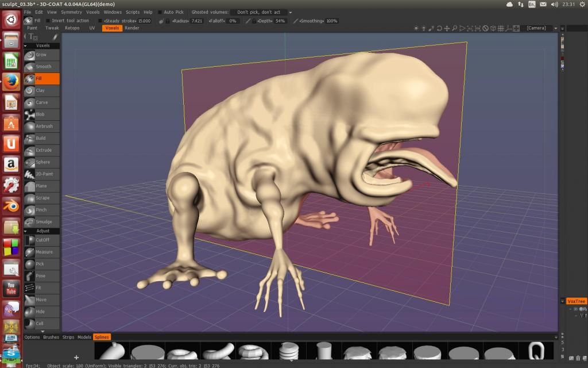Click the magnifier zoom icon in viewport toolbar
The image size is (588, 368).
454,28
